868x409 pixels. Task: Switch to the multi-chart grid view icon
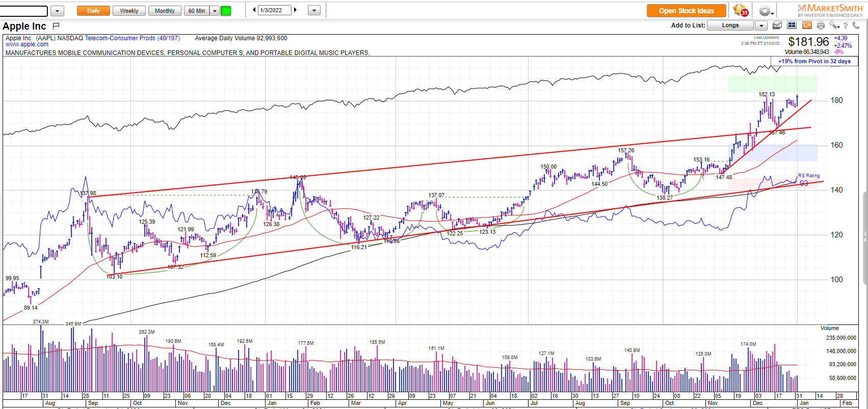(792, 25)
